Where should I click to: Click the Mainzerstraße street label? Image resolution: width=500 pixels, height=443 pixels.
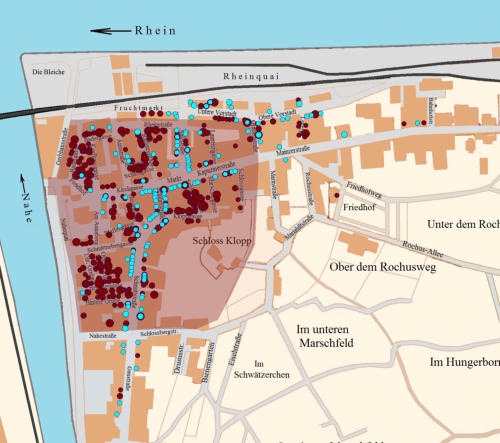coord(293,150)
